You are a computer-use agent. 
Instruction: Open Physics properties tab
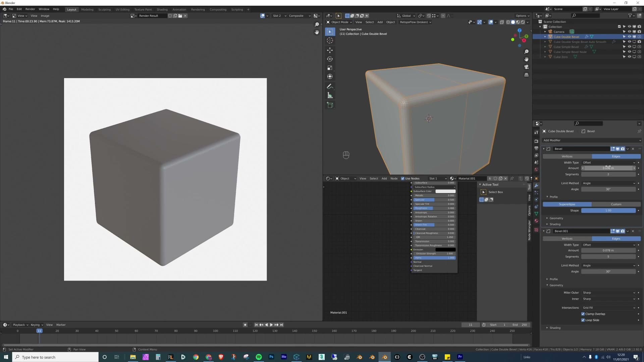tap(536, 200)
